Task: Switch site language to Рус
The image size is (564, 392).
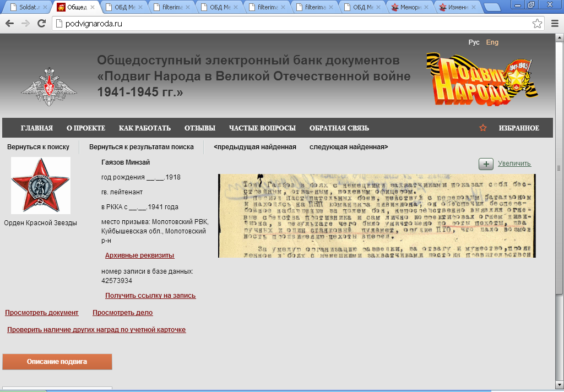Action: [x=474, y=42]
